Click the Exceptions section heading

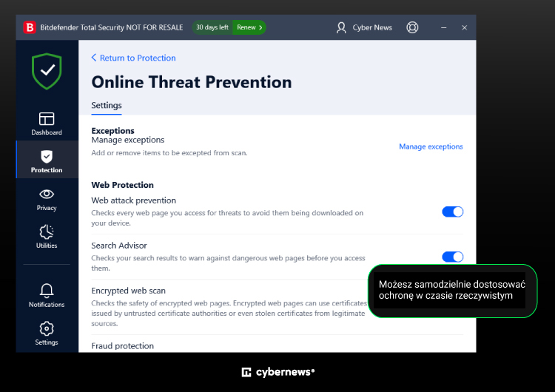[112, 131]
